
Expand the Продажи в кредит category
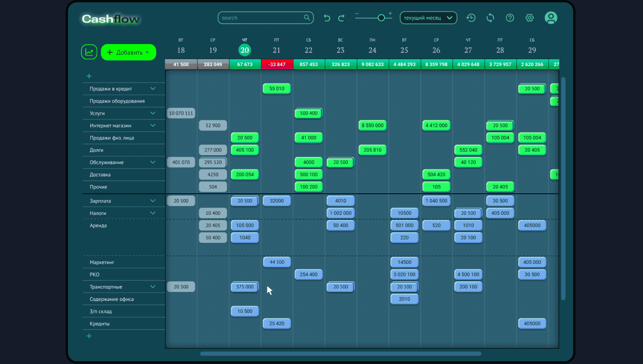pos(153,89)
